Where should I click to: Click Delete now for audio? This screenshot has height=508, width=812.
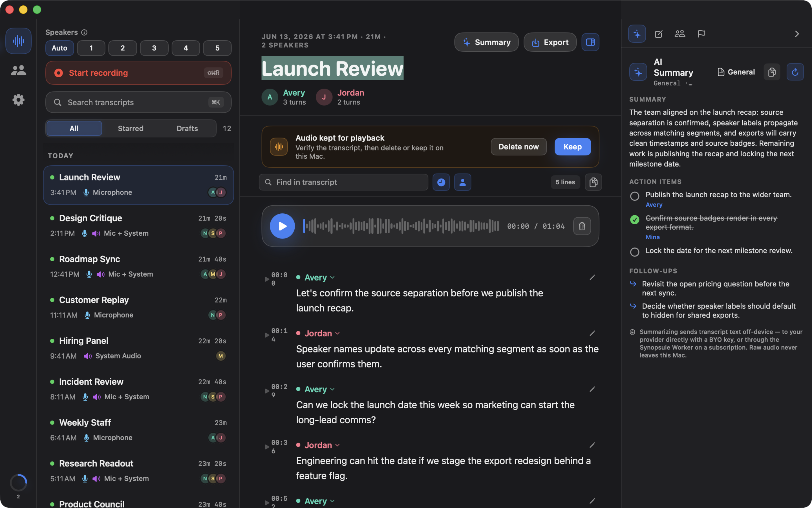[x=518, y=147]
